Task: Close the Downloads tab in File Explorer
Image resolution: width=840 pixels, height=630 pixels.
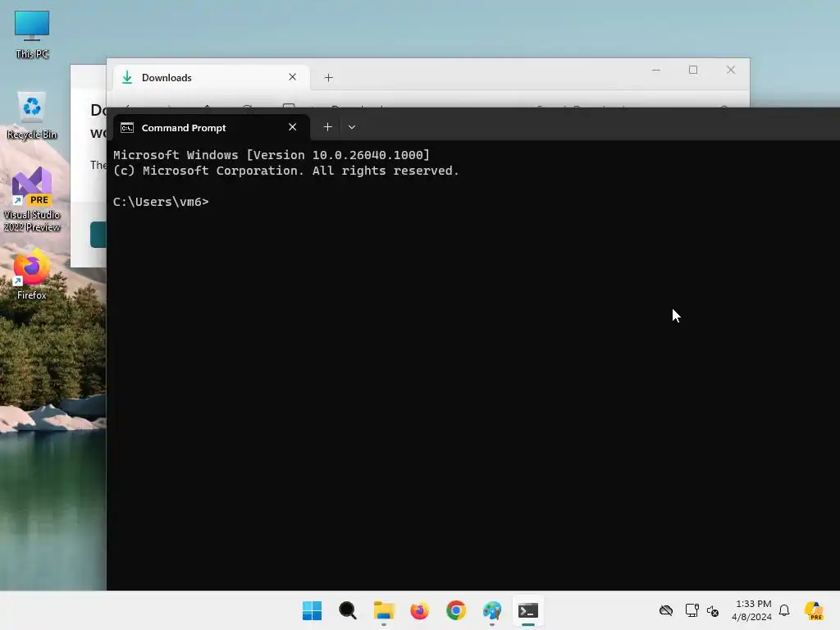Action: click(293, 77)
